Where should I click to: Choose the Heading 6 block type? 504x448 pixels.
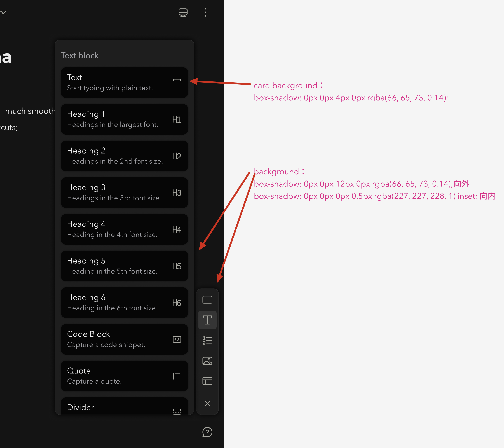click(124, 303)
